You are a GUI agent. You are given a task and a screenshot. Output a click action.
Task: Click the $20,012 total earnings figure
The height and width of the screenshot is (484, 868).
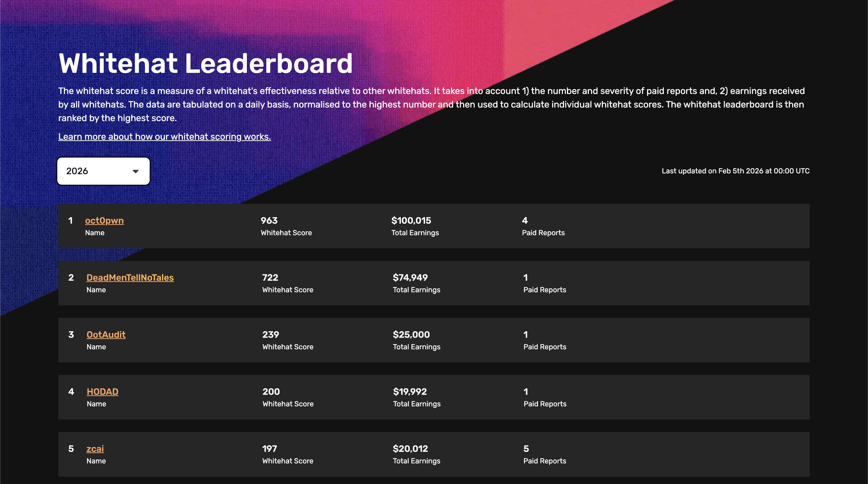pyautogui.click(x=410, y=449)
